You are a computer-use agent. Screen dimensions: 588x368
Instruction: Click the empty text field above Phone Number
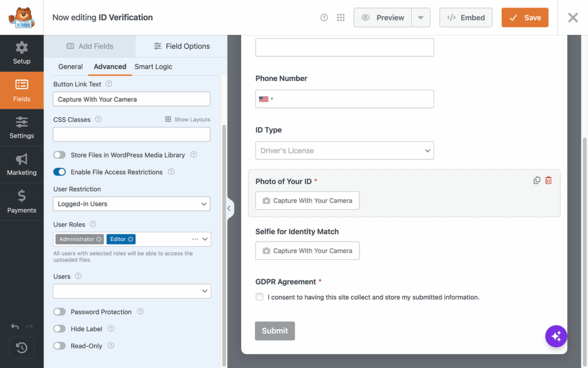345,47
